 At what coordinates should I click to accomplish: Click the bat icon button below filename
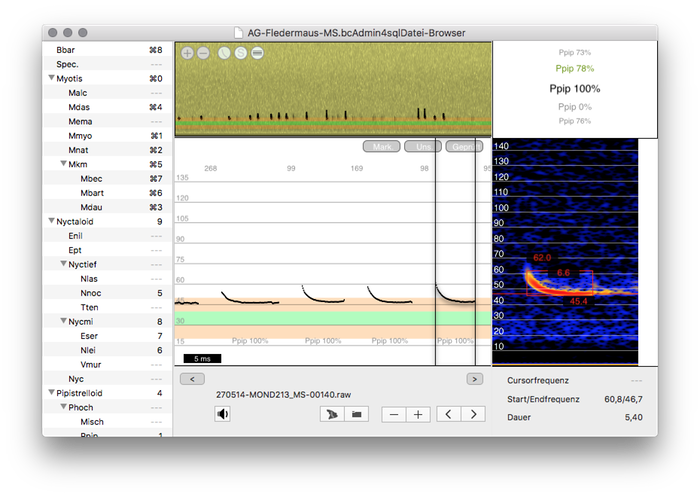point(330,414)
